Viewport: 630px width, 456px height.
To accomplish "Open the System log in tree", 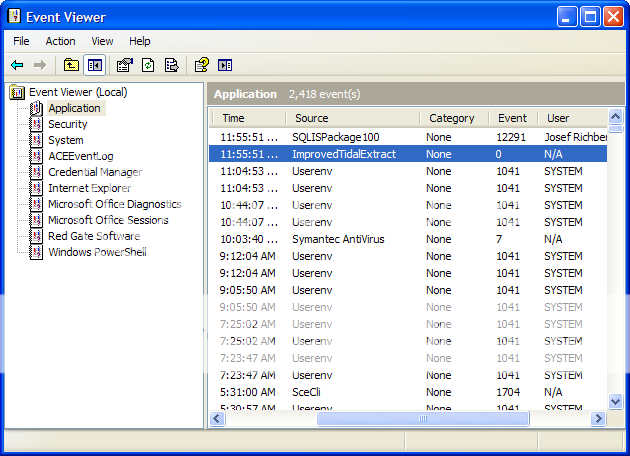I will [x=65, y=140].
